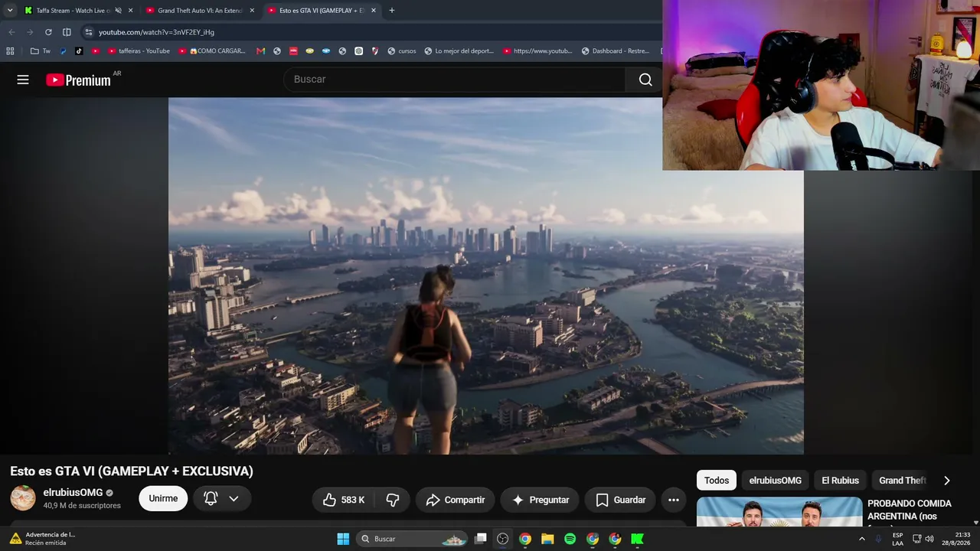The height and width of the screenshot is (551, 980).
Task: Like the video with 583 K likes
Action: pyautogui.click(x=343, y=500)
